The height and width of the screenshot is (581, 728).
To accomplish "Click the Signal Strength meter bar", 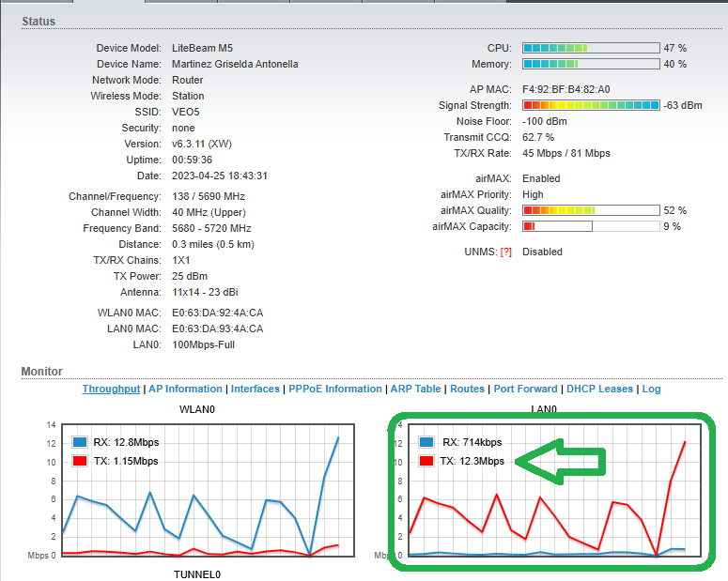I will tap(590, 105).
